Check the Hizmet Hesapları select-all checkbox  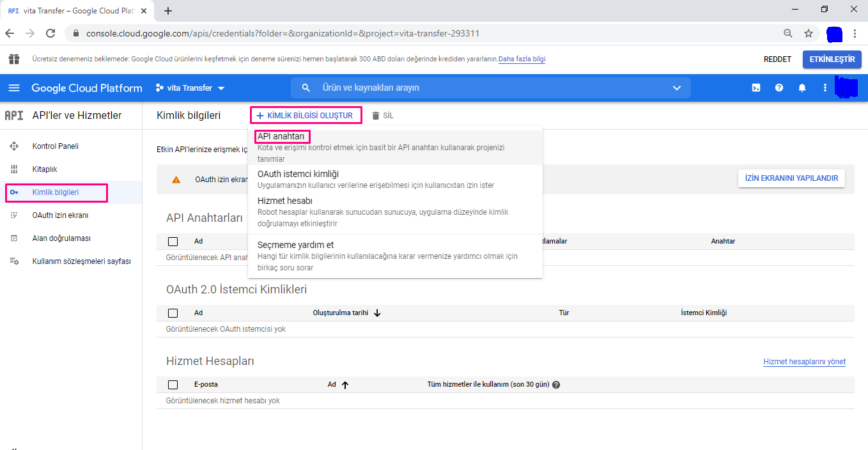173,385
